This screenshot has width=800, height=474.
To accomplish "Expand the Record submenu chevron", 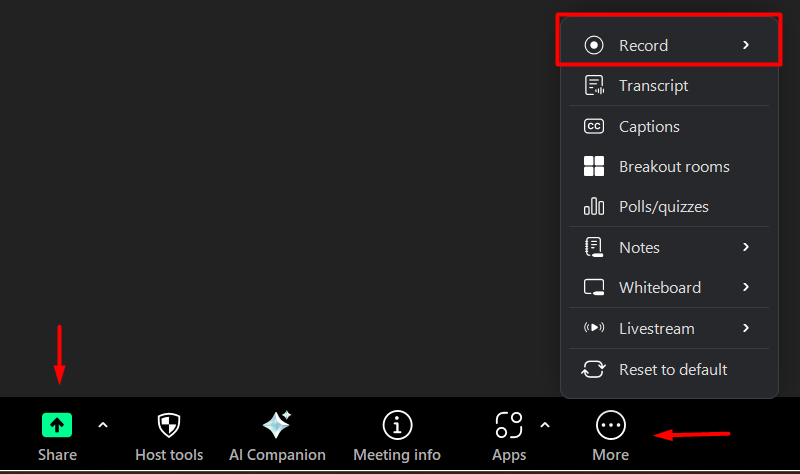I will (x=746, y=45).
